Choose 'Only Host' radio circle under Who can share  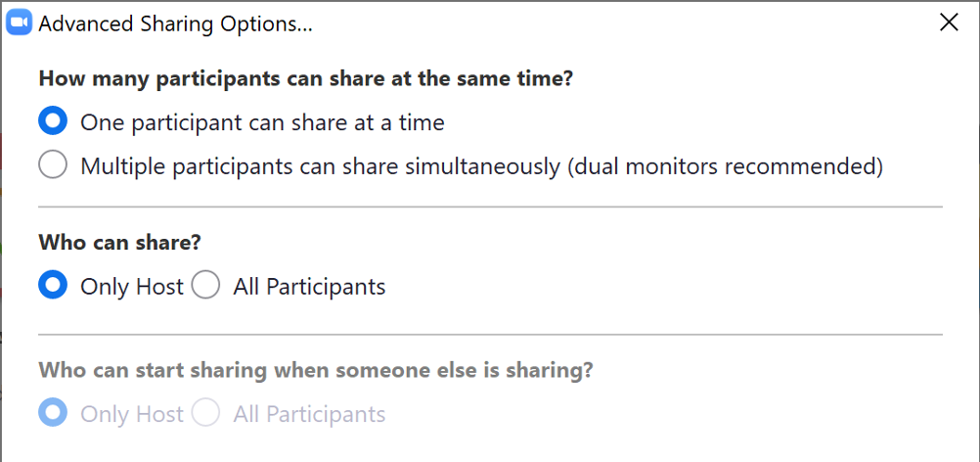click(x=53, y=286)
